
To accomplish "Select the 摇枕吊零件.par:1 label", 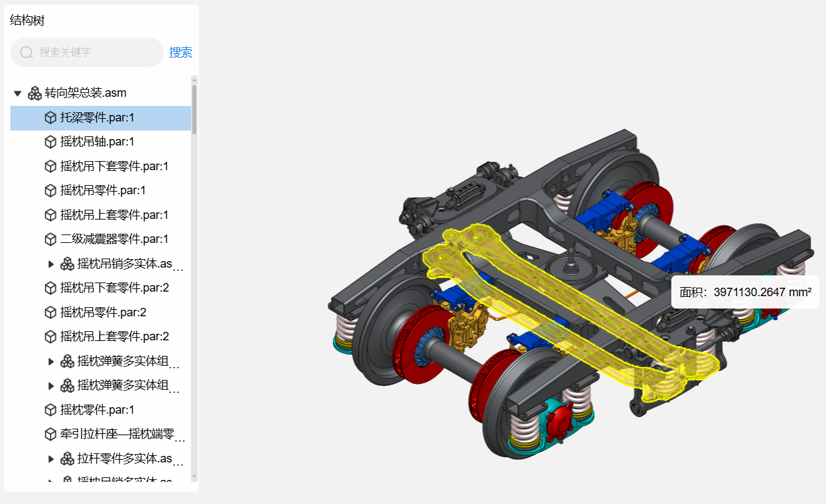I will [x=103, y=190].
